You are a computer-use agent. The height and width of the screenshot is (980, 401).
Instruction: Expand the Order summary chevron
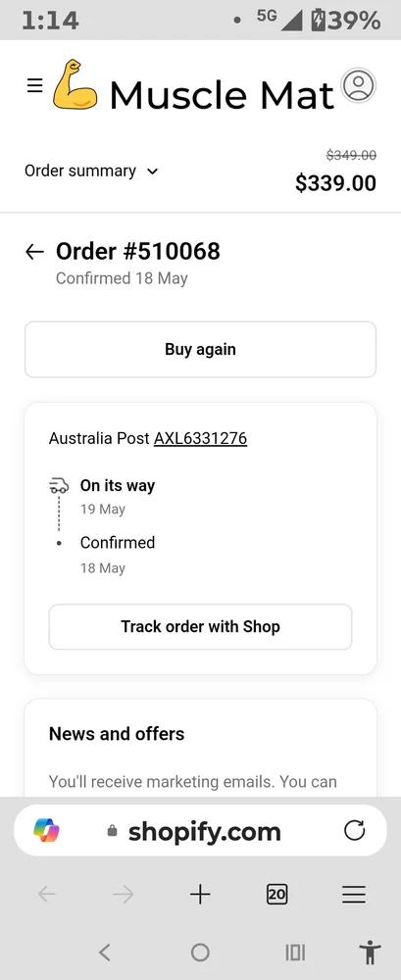pyautogui.click(x=152, y=171)
